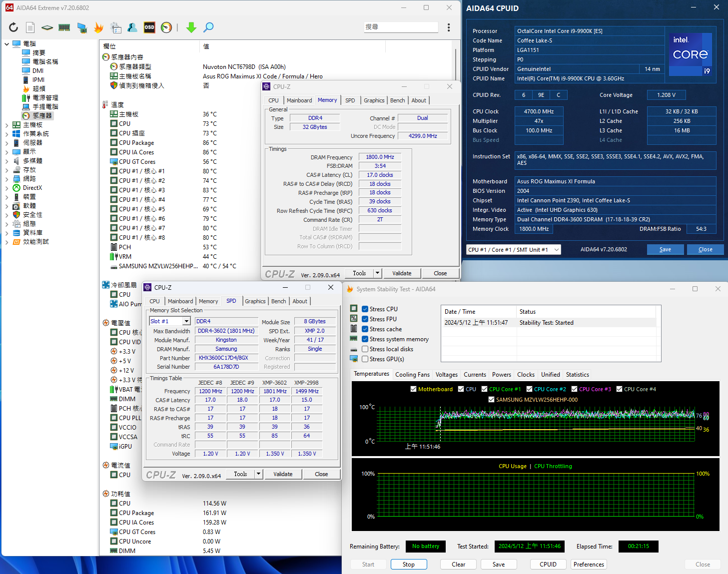This screenshot has width=728, height=574.
Task: Uncheck Stress system memory checkbox
Action: pyautogui.click(x=365, y=339)
